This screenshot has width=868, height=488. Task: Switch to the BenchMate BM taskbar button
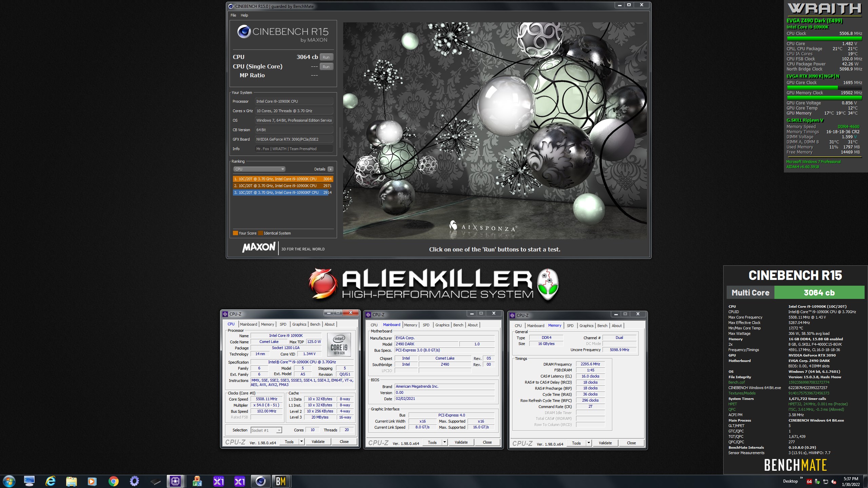(x=281, y=481)
